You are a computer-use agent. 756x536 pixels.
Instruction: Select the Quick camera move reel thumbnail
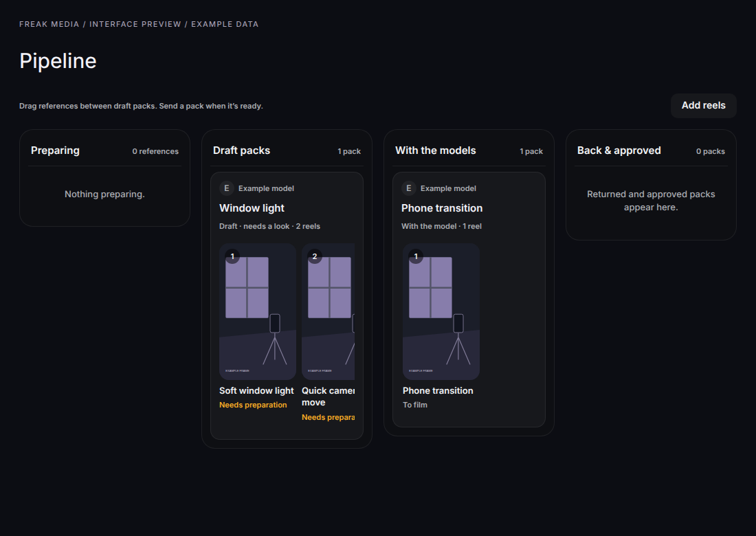coord(329,312)
